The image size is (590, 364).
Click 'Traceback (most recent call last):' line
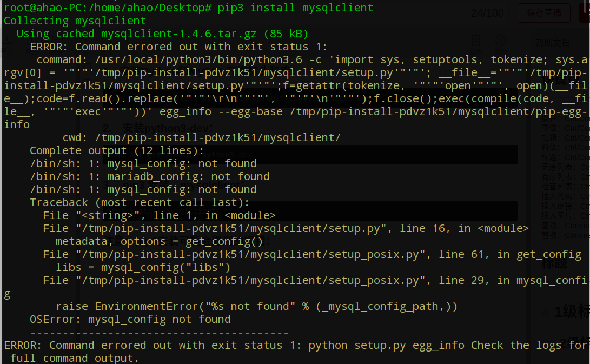click(140, 202)
